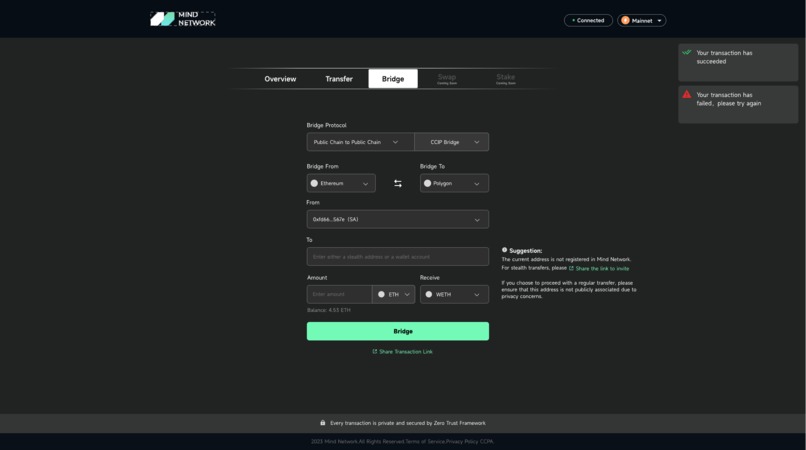Expand the Ethereum Bridge From dropdown

tap(341, 184)
